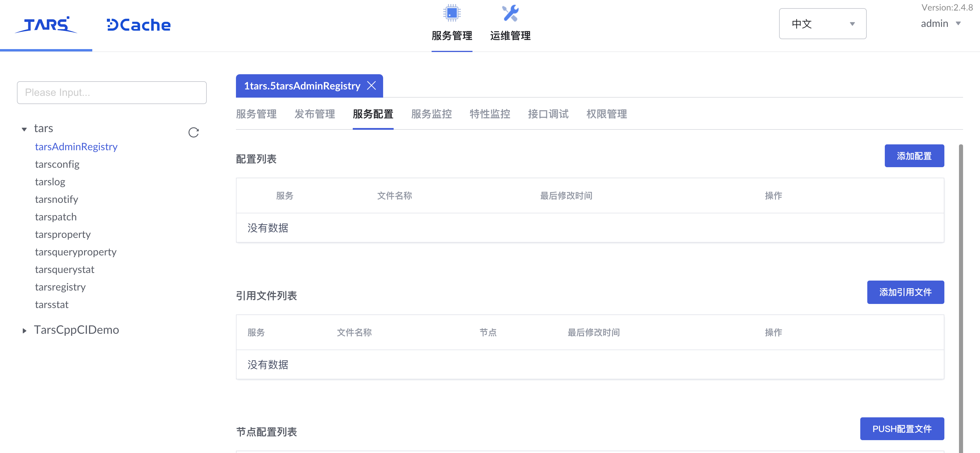
Task: Refresh the tars service tree
Action: coord(193,132)
